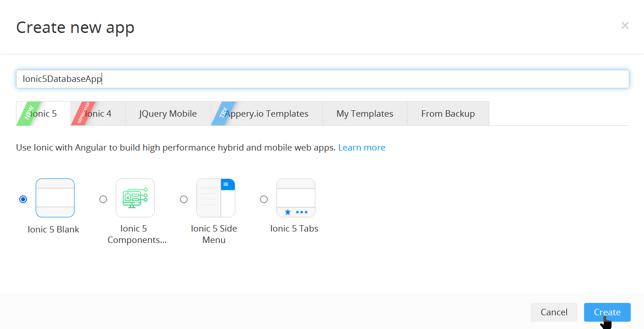Open the Appery.io Templates tab
Image resolution: width=644 pixels, height=329 pixels.
tap(266, 113)
